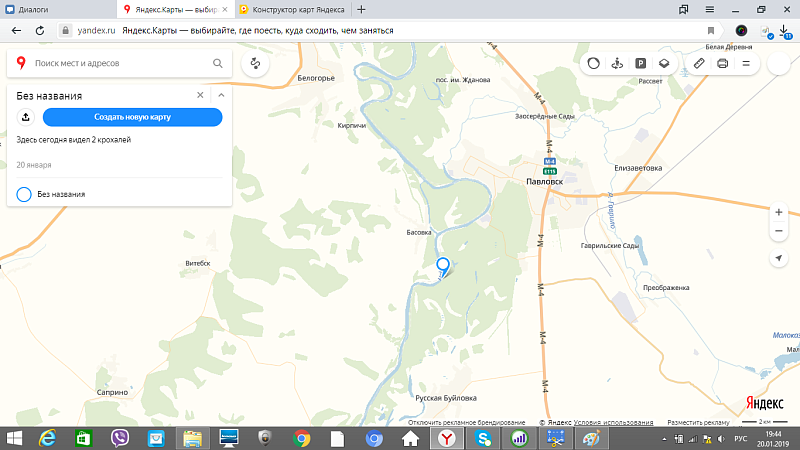Image resolution: width=800 pixels, height=450 pixels.
Task: Click the share/export upload icon
Action: 26,117
